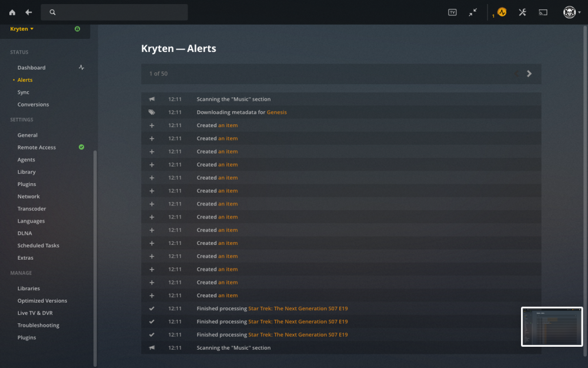Screen dimensions: 588x368
Task: Open Remote Access settings
Action: tap(36, 147)
